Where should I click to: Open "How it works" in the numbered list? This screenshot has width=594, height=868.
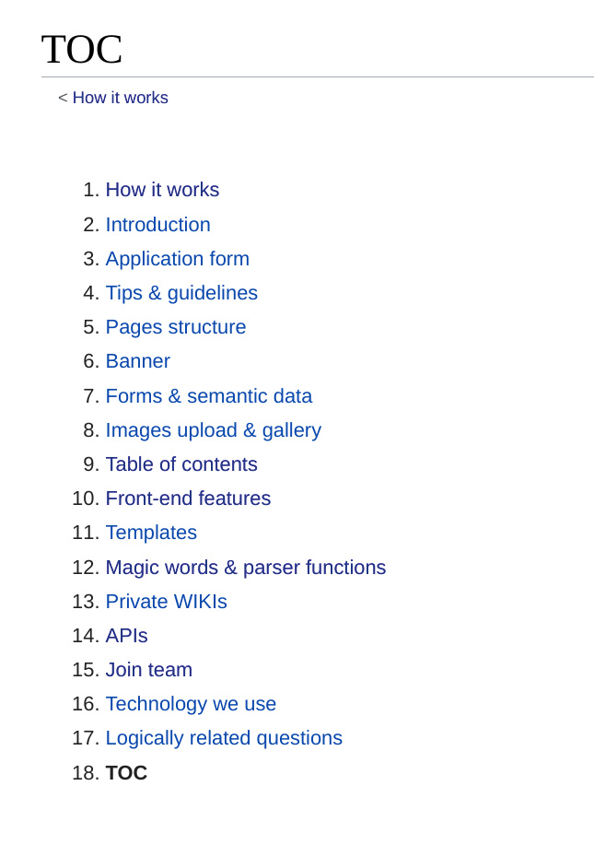[x=162, y=190]
